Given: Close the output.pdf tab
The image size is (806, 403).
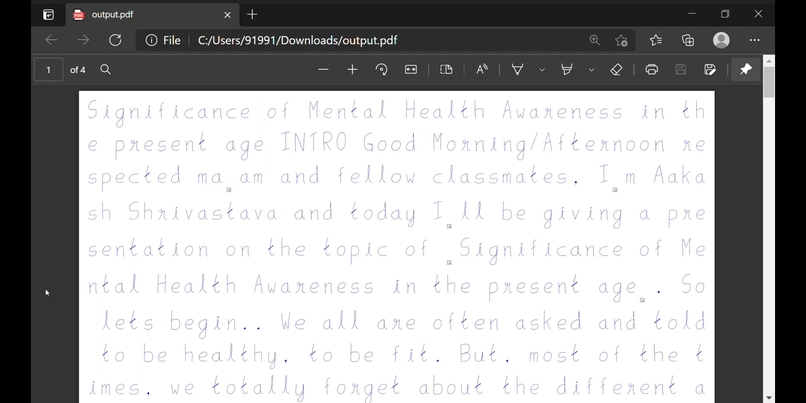Looking at the screenshot, I should (x=227, y=15).
